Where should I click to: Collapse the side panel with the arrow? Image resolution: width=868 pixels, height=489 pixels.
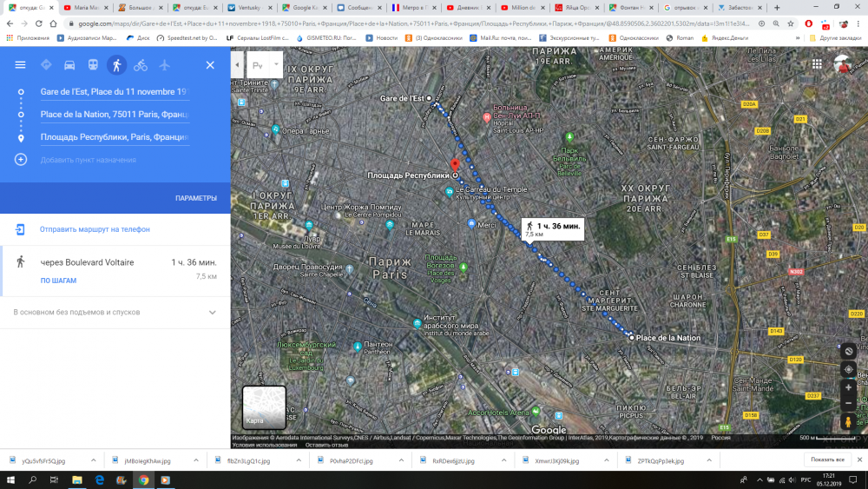click(x=237, y=65)
